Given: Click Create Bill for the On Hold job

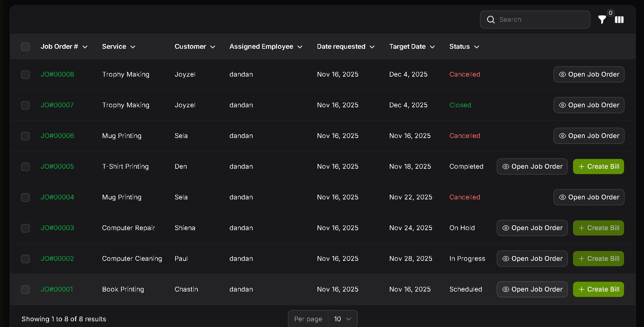Looking at the screenshot, I should pos(598,228).
